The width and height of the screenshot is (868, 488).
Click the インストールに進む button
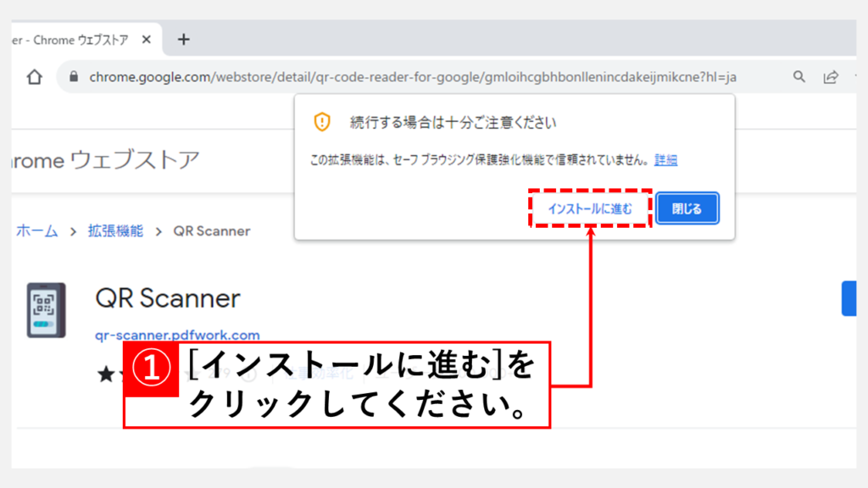click(x=590, y=208)
